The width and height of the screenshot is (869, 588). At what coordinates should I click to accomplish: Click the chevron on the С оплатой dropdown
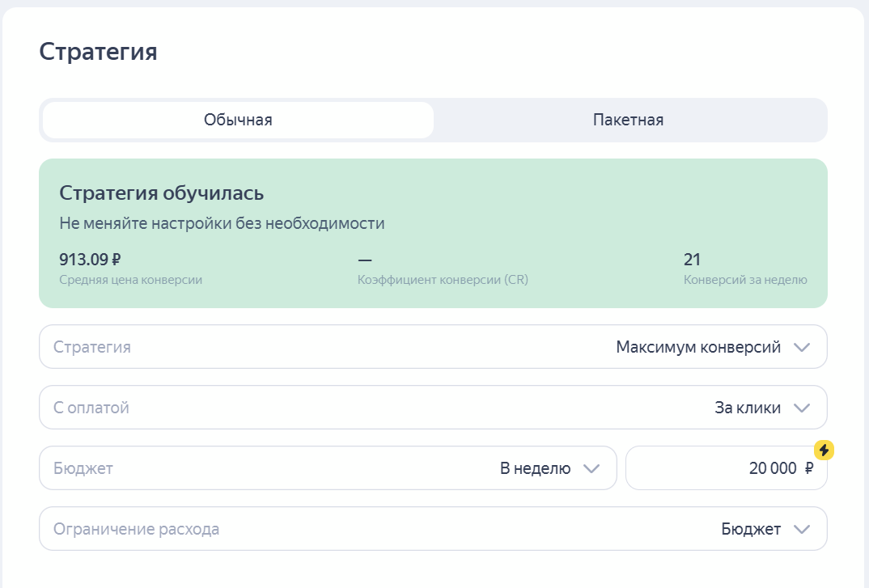802,407
